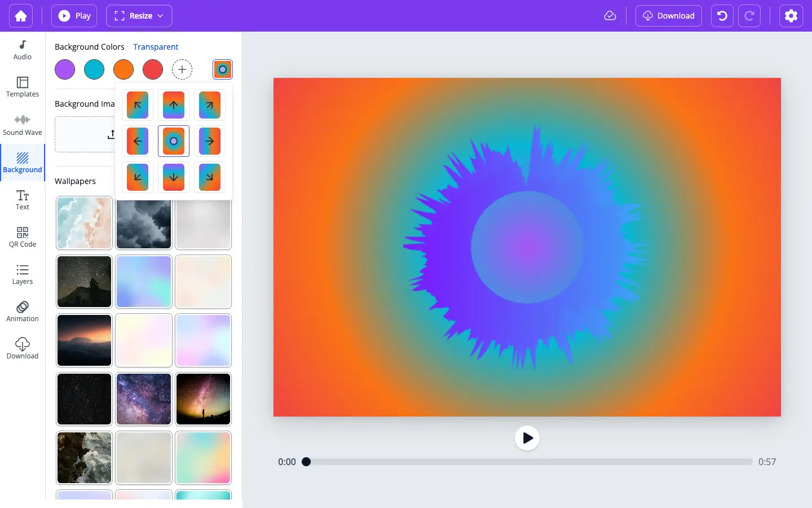Click the 0:57 duration label

click(767, 462)
